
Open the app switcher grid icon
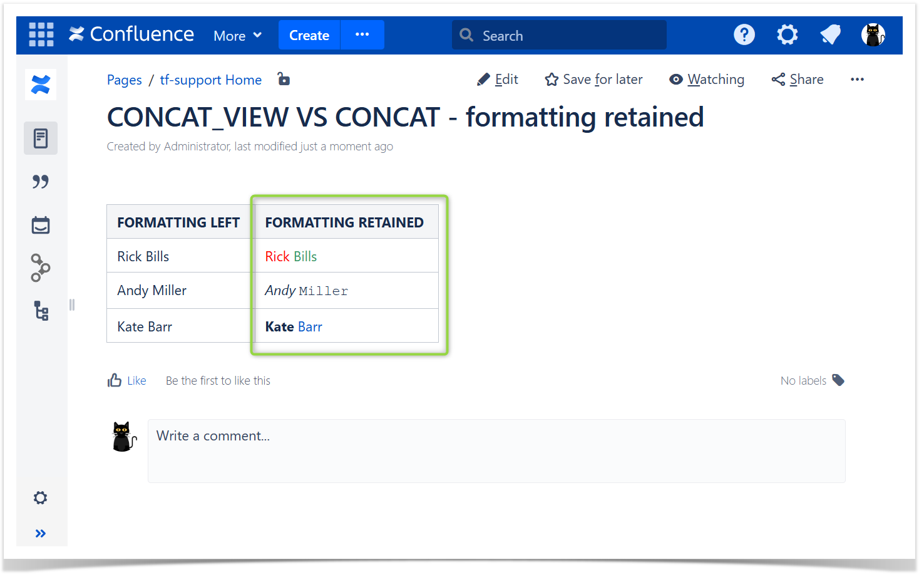[41, 34]
